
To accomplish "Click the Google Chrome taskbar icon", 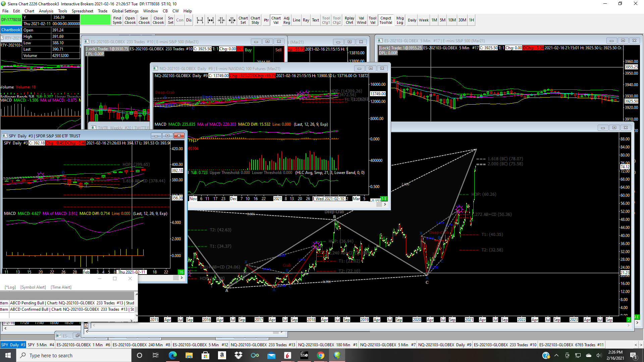I will click(x=321, y=355).
